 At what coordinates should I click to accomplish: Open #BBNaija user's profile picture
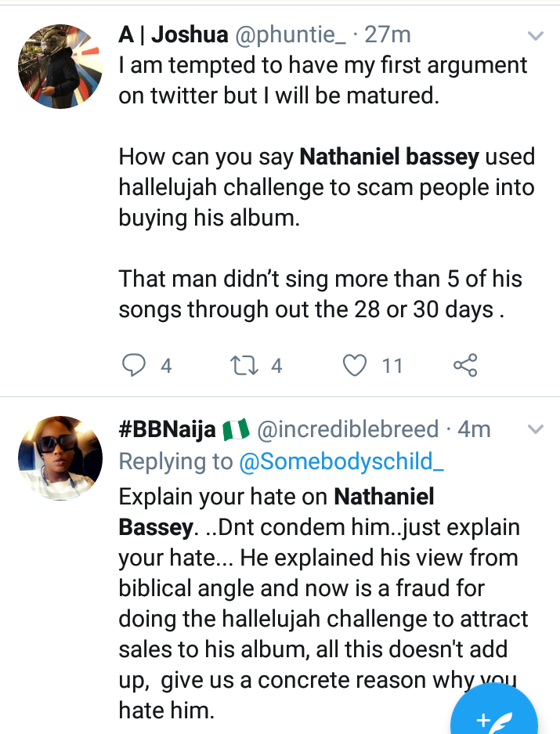pyautogui.click(x=60, y=459)
